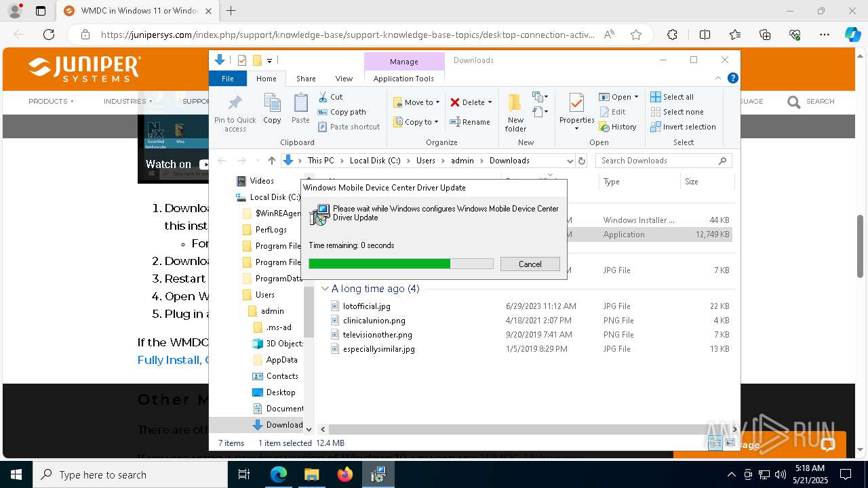Switch to large thumbnails view icon
The image size is (868, 488).
(x=730, y=443)
